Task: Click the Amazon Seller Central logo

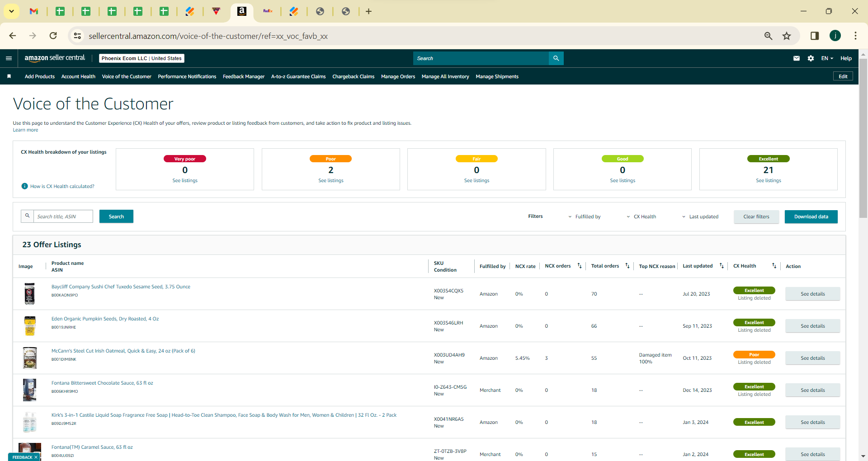Action: pyautogui.click(x=55, y=58)
